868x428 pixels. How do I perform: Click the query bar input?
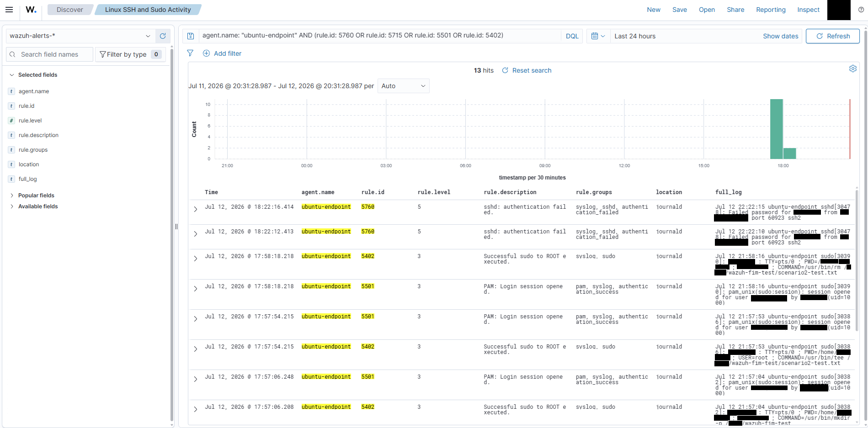pyautogui.click(x=379, y=36)
